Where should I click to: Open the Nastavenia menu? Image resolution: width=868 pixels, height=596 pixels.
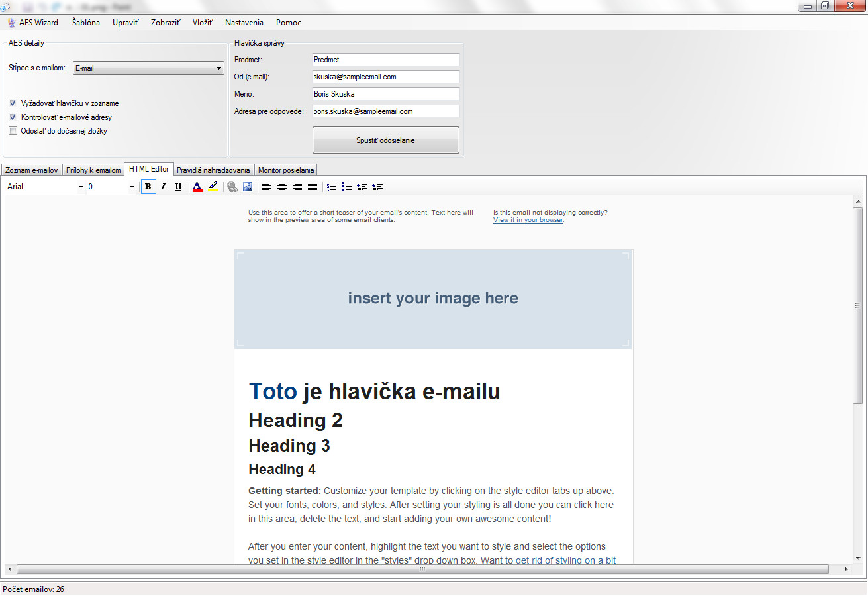pos(244,23)
